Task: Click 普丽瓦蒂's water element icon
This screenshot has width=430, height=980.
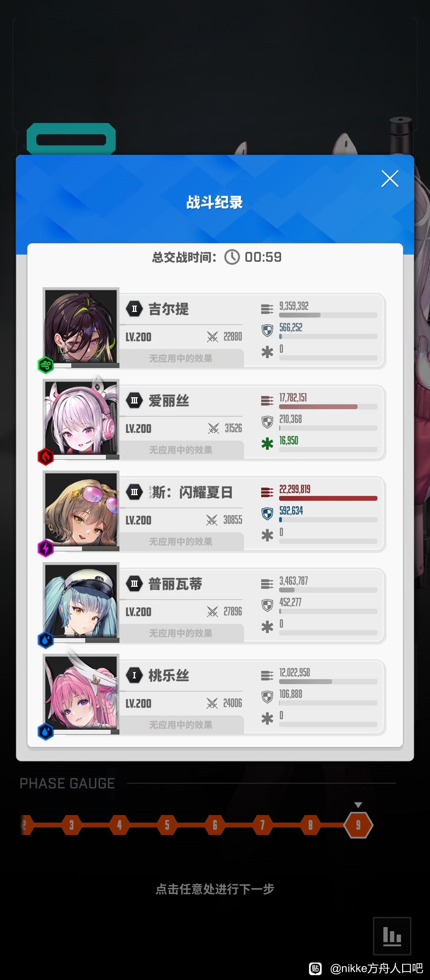Action: (x=45, y=640)
